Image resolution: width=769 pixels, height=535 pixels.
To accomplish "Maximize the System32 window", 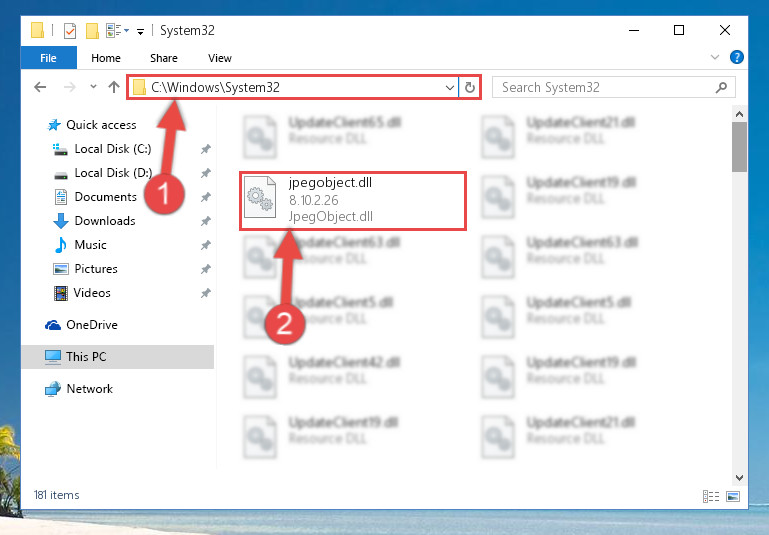I will click(679, 30).
